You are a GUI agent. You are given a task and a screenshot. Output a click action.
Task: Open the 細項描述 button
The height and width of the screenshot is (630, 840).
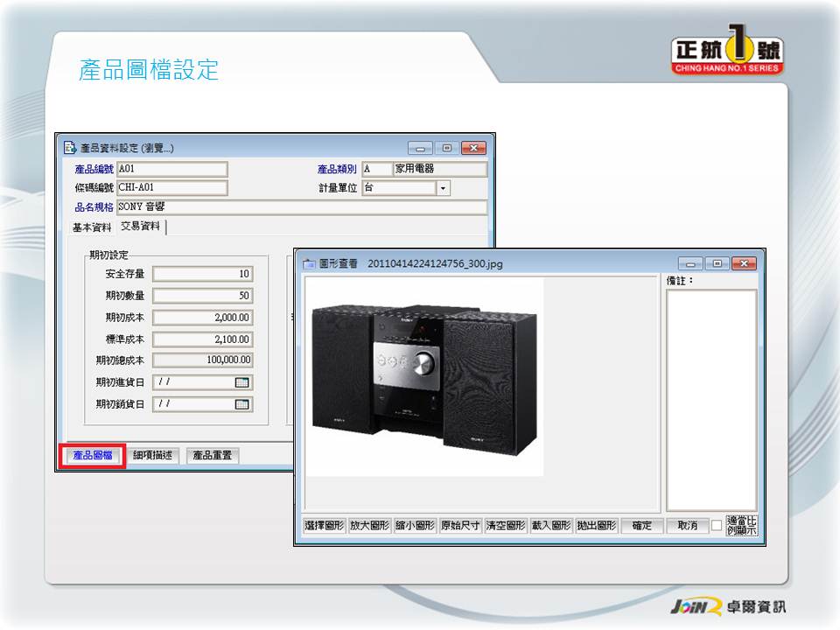[x=153, y=455]
